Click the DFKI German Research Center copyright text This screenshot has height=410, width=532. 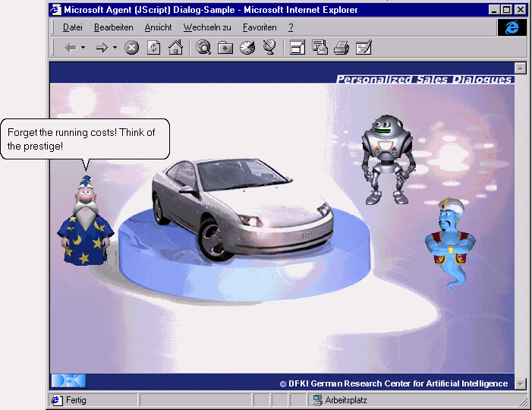(x=394, y=383)
